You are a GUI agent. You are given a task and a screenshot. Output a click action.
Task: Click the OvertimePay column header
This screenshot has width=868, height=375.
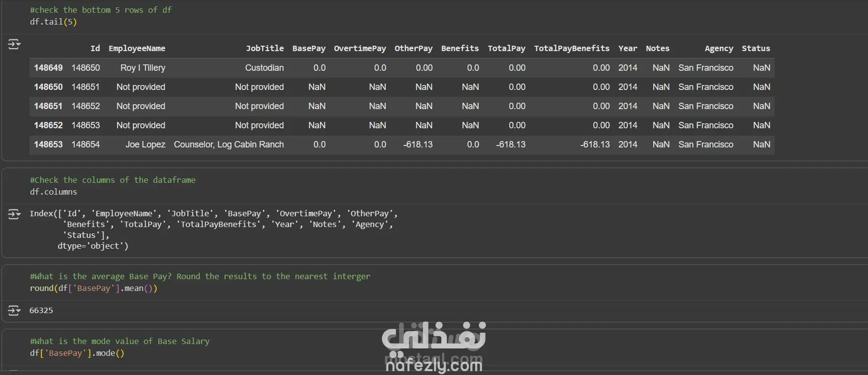click(x=360, y=48)
